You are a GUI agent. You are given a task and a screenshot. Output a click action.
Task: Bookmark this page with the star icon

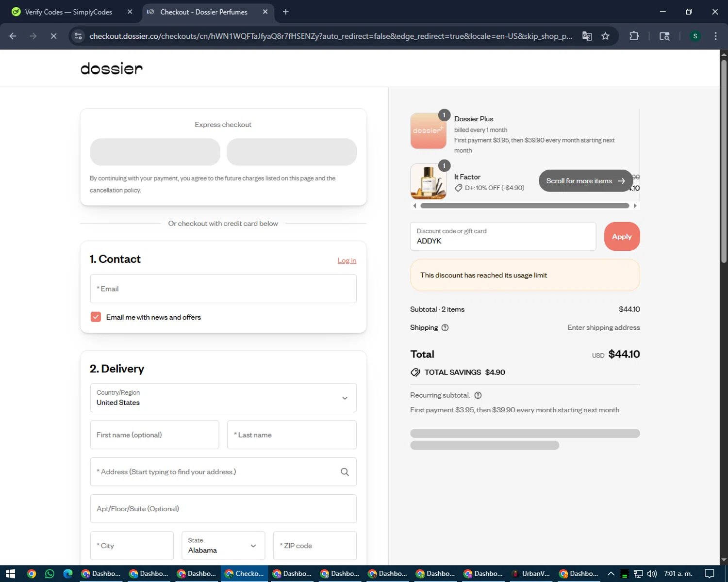pyautogui.click(x=605, y=36)
